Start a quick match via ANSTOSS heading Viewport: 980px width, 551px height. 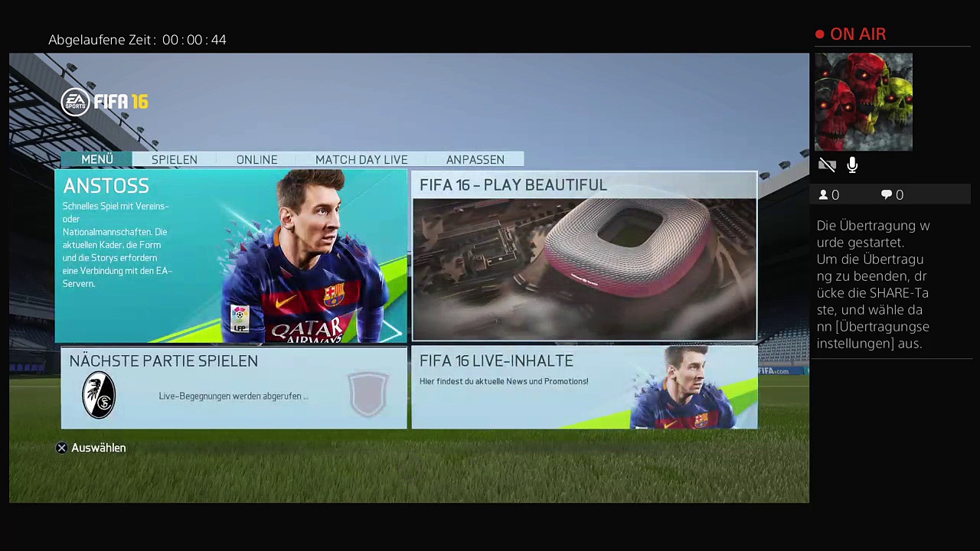pyautogui.click(x=106, y=186)
